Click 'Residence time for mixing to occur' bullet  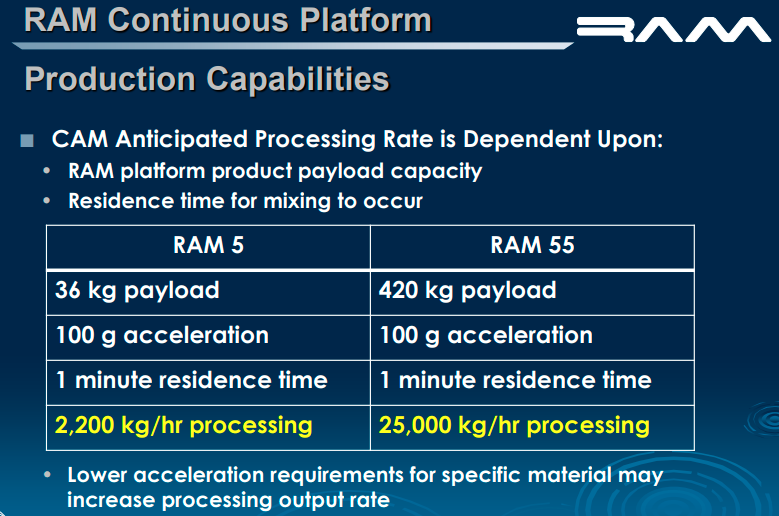[x=245, y=201]
